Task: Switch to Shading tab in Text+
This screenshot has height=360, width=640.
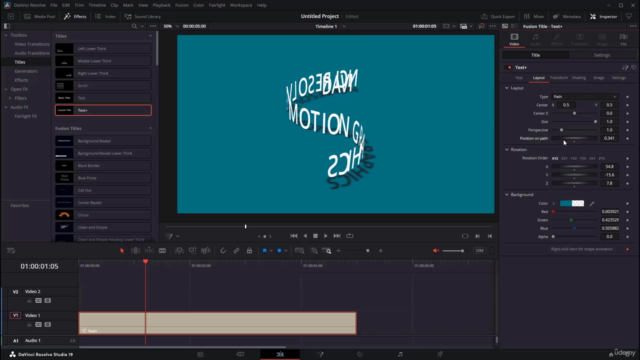Action: [578, 78]
